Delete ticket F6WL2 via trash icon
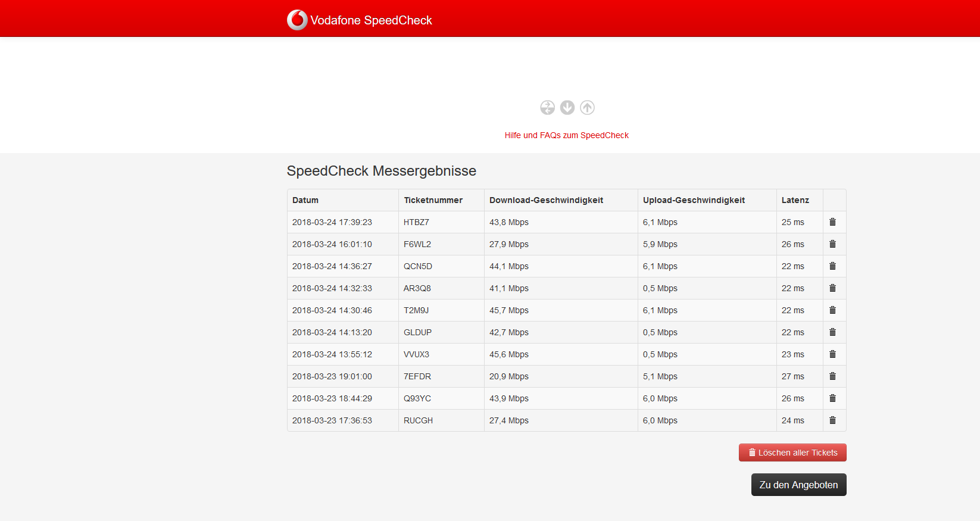 (x=832, y=244)
